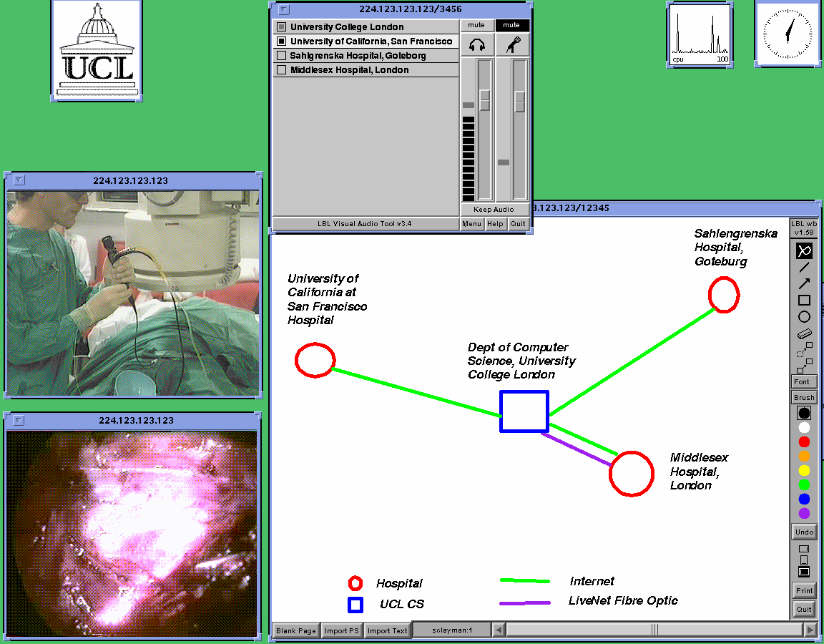Toggle the University College London checkbox
The image size is (824, 644).
tap(282, 26)
